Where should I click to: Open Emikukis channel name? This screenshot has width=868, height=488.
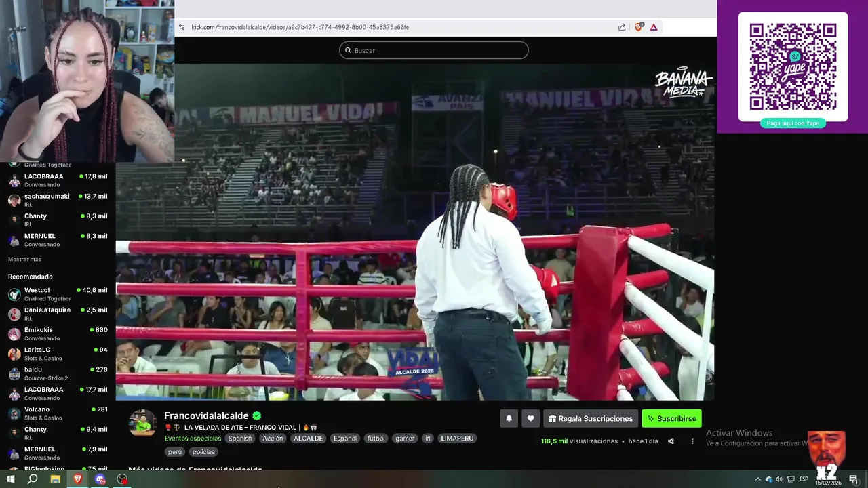pyautogui.click(x=39, y=330)
